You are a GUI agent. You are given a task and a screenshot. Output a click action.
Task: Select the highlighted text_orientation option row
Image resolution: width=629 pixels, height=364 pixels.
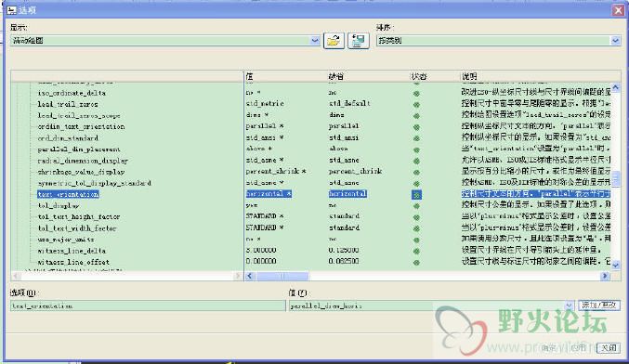pyautogui.click(x=68, y=194)
